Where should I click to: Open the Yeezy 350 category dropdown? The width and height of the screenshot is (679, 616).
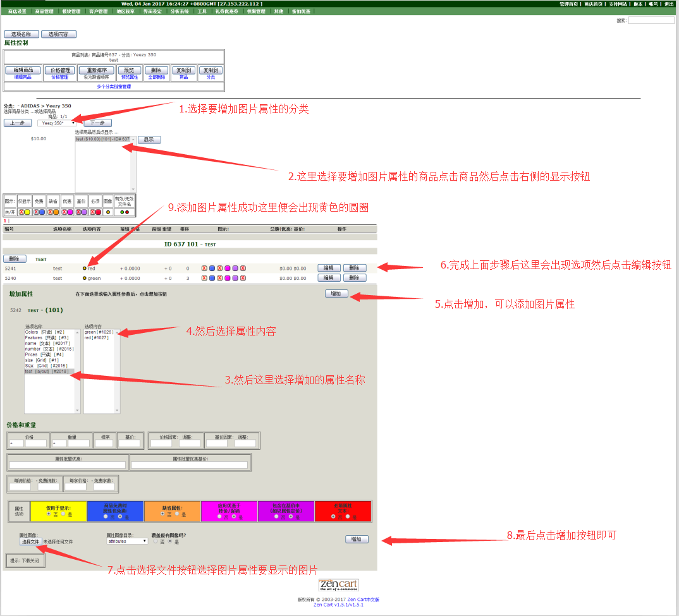(x=56, y=123)
